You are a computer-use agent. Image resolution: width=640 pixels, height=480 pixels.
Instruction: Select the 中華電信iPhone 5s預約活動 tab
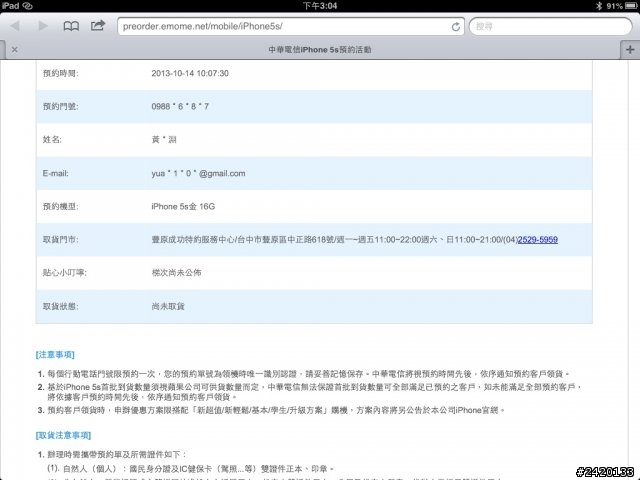320,50
